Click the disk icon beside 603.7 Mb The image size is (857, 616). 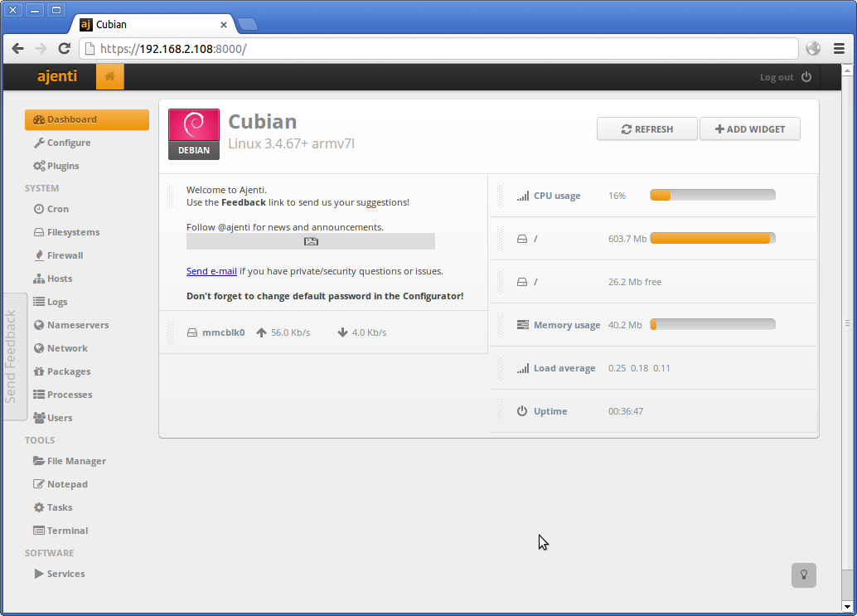(x=522, y=239)
